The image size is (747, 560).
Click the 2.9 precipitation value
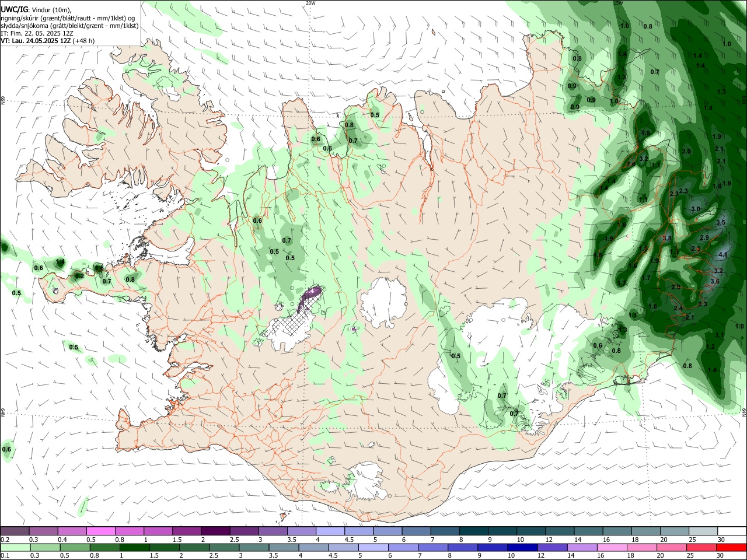[704, 237]
